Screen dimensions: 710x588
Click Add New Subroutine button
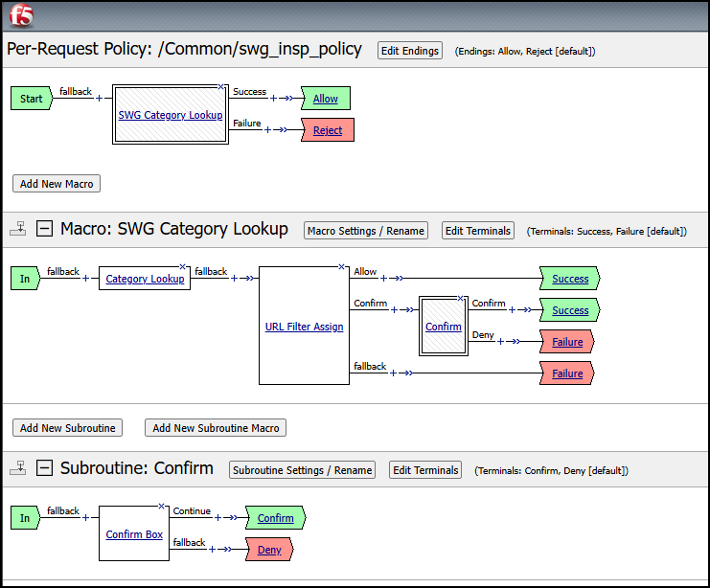coord(67,428)
